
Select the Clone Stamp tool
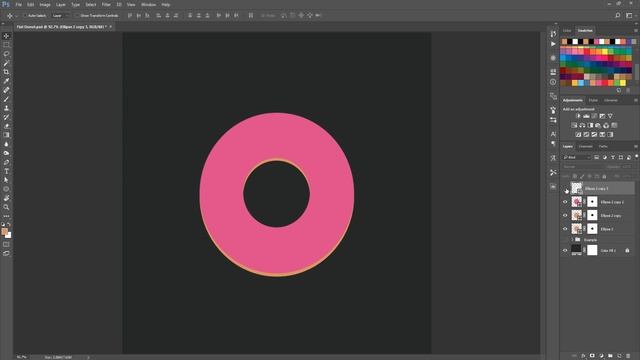click(x=6, y=108)
